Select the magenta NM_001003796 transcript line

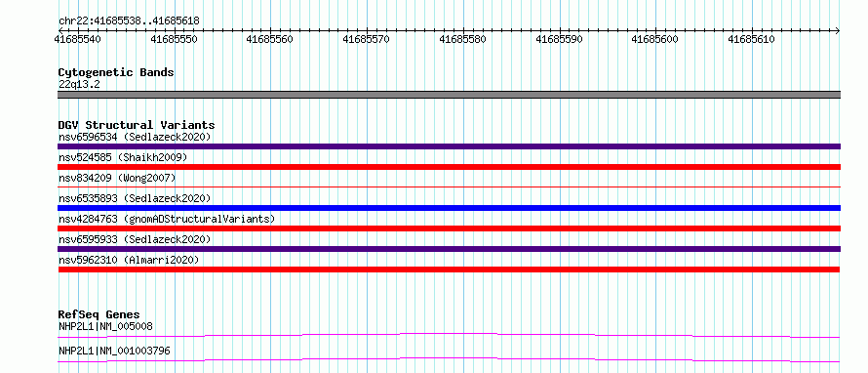[449, 359]
